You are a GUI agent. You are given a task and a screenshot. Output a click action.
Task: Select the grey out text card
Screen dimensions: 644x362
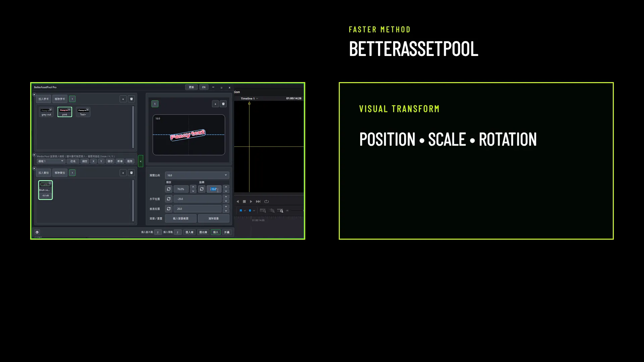point(46,112)
